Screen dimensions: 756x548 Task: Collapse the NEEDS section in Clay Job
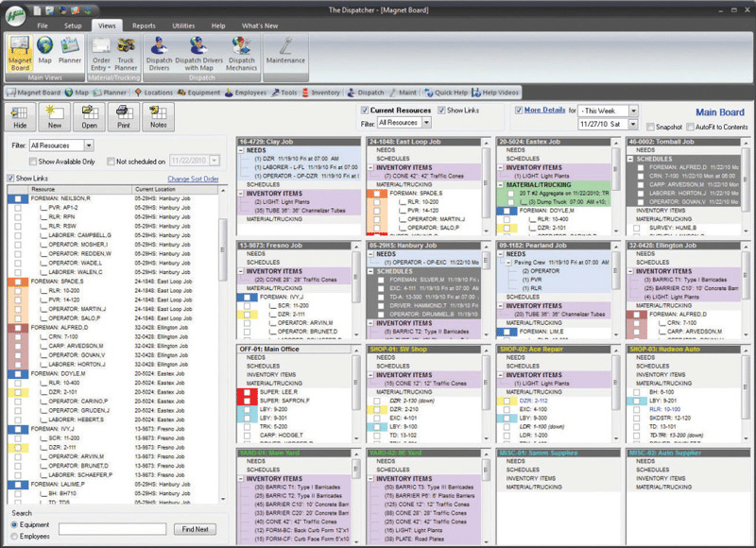click(x=242, y=149)
